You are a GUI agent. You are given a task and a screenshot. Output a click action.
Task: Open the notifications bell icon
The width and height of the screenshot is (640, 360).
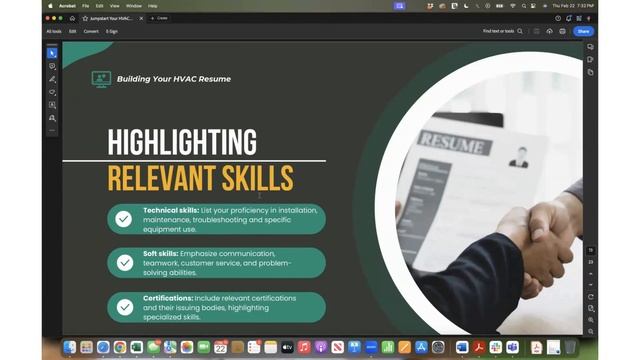(569, 18)
